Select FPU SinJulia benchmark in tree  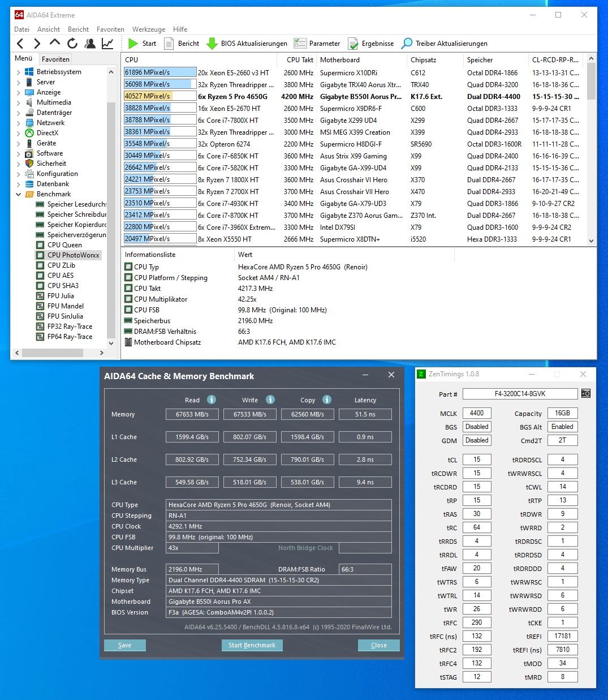tap(65, 316)
